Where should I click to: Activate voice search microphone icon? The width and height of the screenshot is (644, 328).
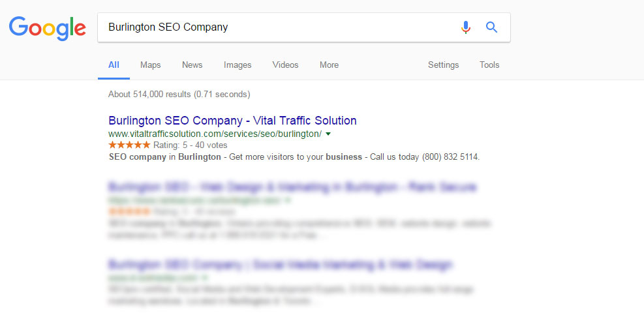pyautogui.click(x=465, y=27)
